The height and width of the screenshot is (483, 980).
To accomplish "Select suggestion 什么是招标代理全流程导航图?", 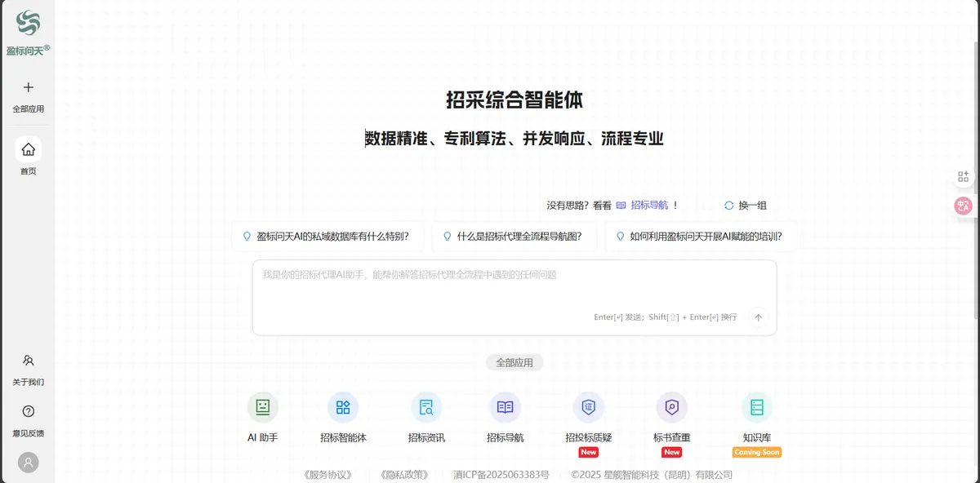I will click(x=513, y=237).
